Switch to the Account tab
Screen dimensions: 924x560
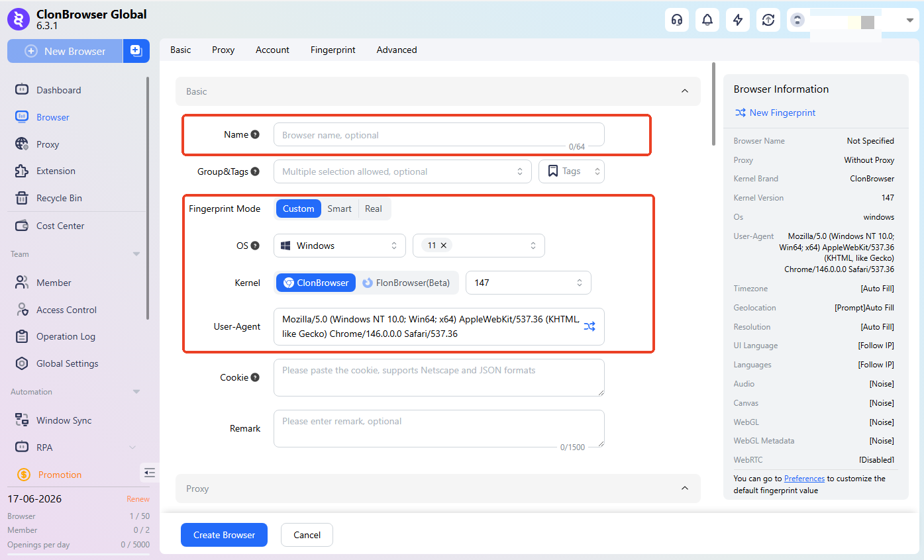click(x=273, y=50)
